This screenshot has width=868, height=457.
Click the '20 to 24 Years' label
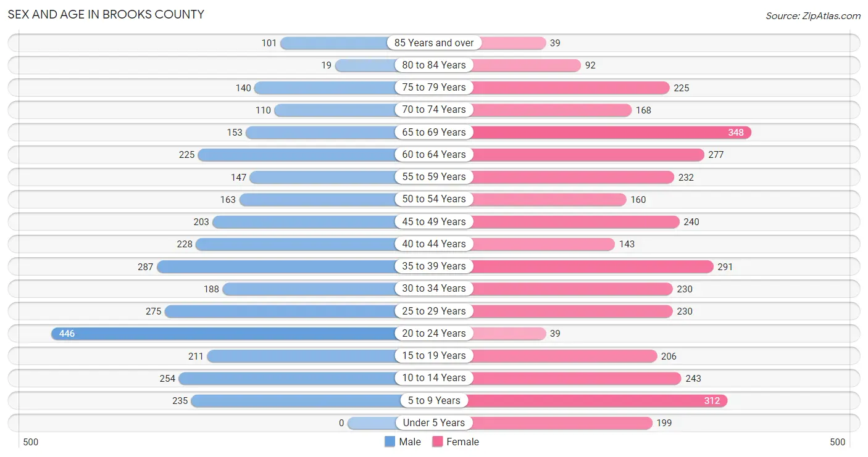tap(434, 334)
